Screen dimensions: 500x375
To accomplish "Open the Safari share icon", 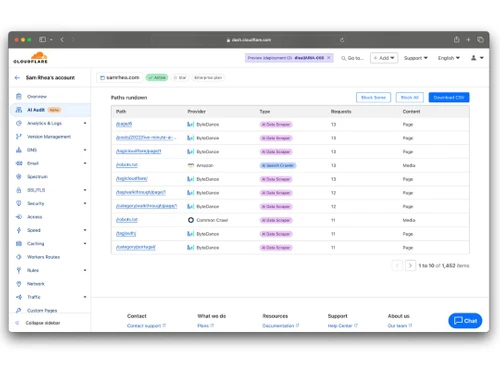I will click(456, 40).
